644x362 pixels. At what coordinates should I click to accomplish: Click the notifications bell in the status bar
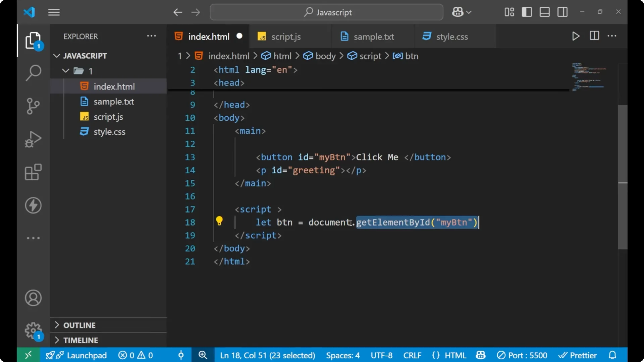(612, 355)
